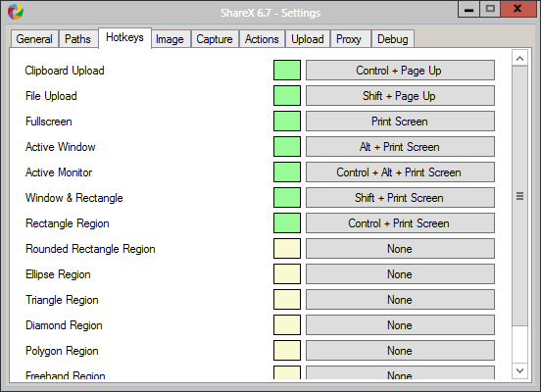The width and height of the screenshot is (541, 392).
Task: Click the ShareX logo icon in title bar
Action: (x=16, y=12)
